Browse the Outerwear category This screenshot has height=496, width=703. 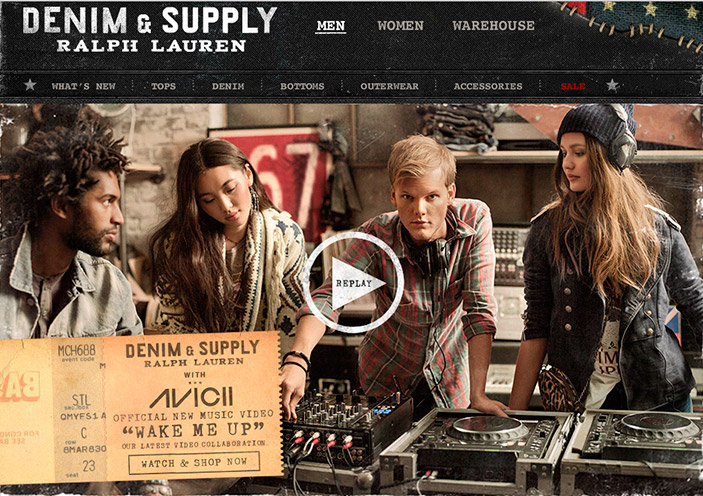[x=390, y=86]
